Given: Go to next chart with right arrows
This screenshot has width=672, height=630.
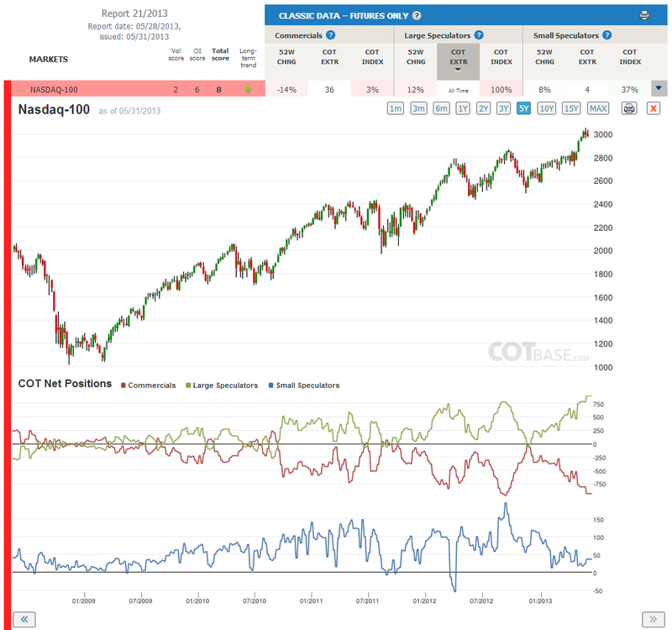Looking at the screenshot, I should [x=654, y=619].
